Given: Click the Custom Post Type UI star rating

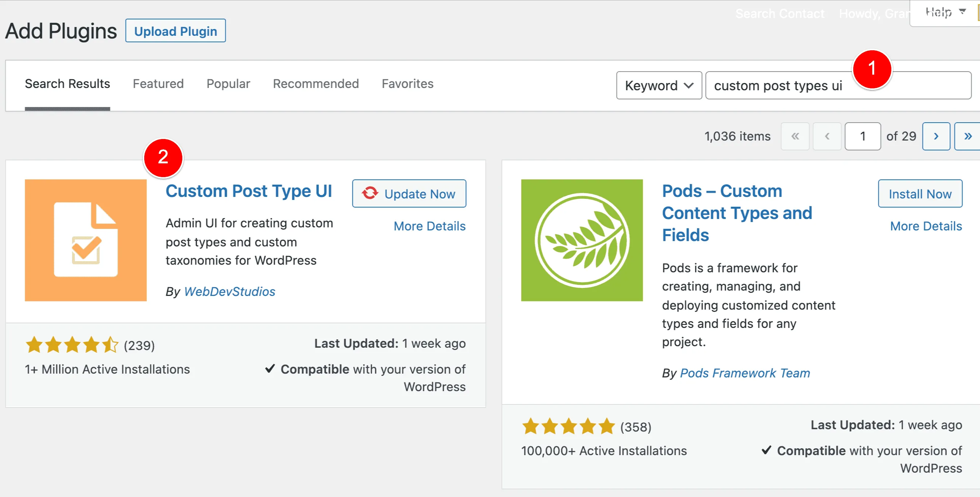Looking at the screenshot, I should [72, 345].
